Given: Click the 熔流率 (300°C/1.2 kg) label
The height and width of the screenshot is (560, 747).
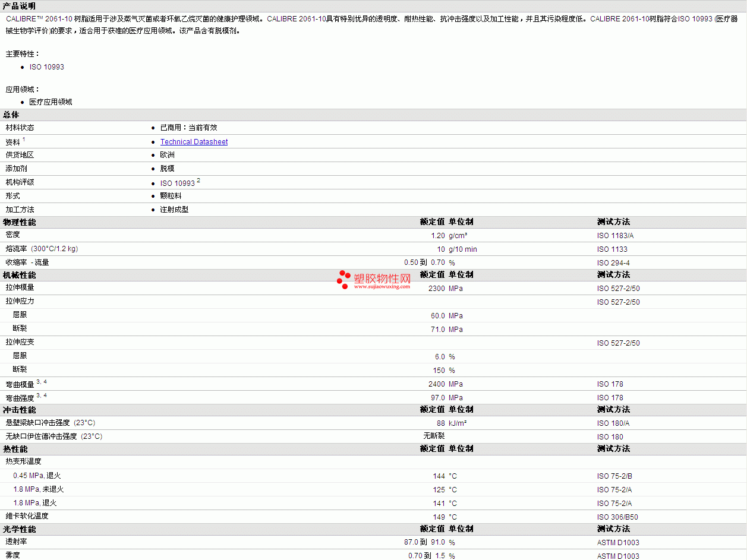Looking at the screenshot, I should [42, 249].
